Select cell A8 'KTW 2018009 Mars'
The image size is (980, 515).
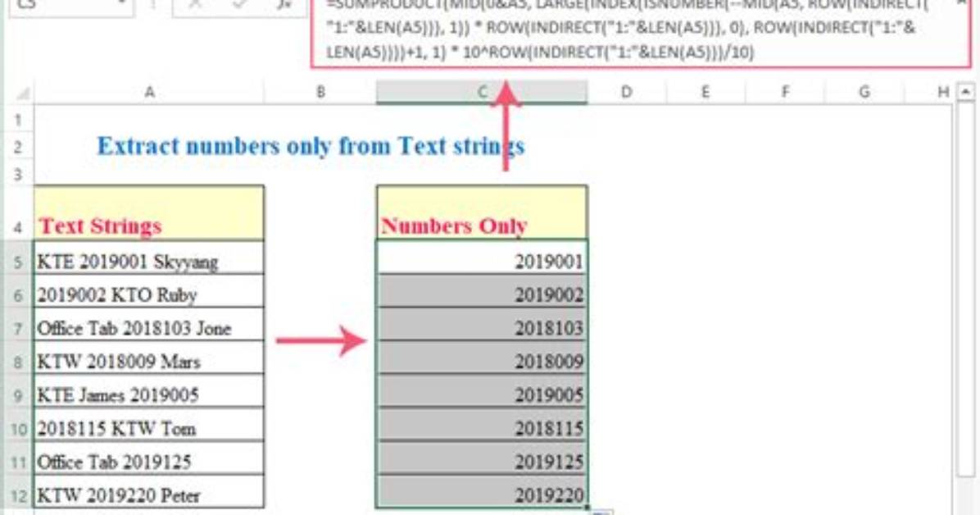coord(149,358)
